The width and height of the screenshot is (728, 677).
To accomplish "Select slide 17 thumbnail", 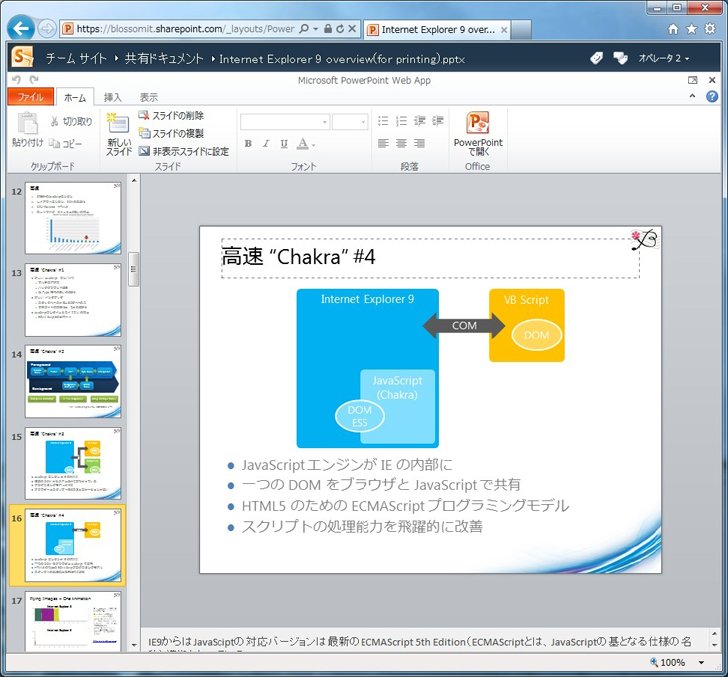I will click(x=73, y=621).
